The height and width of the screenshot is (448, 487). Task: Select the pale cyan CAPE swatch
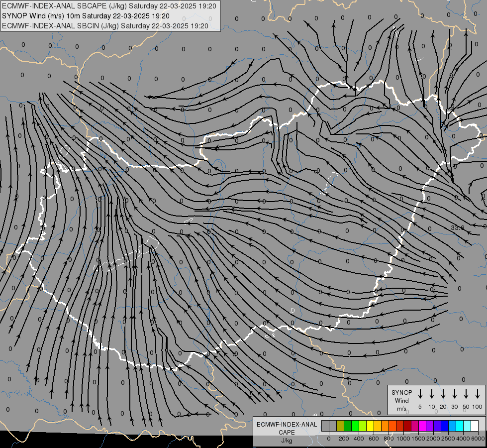click(x=467, y=426)
